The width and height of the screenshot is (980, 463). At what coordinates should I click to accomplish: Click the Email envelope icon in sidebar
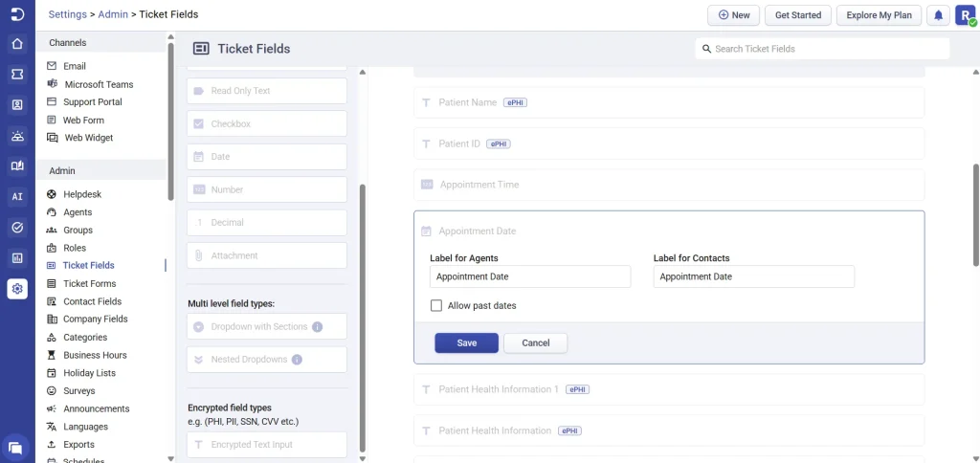point(52,66)
